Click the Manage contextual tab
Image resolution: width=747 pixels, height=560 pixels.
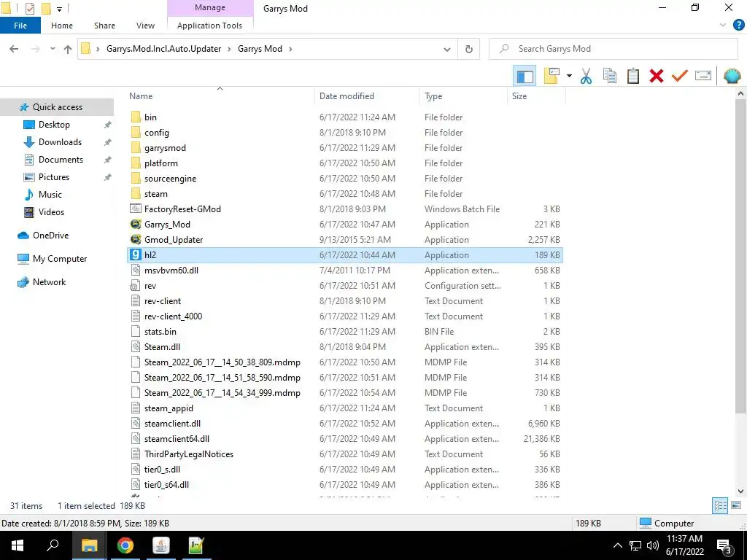coord(210,7)
